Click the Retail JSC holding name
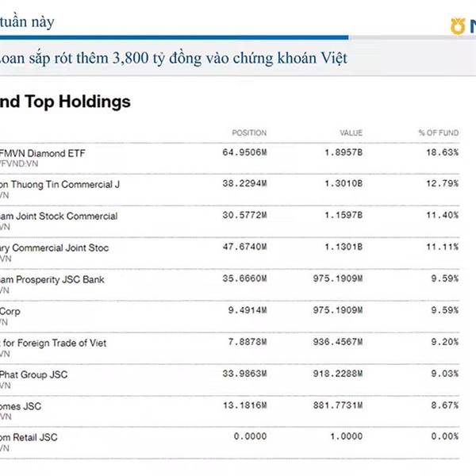This screenshot has width=476, height=476. (29, 437)
